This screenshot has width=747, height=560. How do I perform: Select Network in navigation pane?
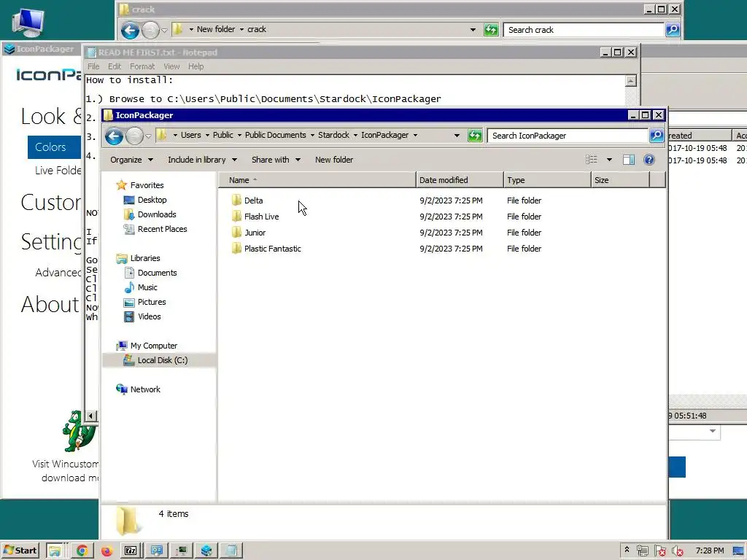145,389
